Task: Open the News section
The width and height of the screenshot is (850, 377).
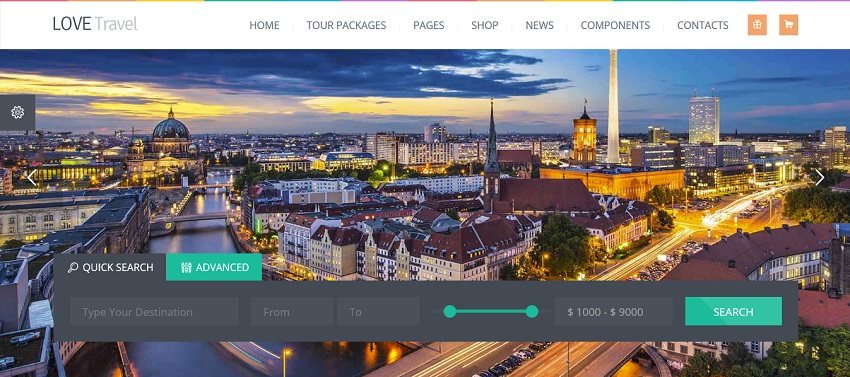Action: (539, 25)
